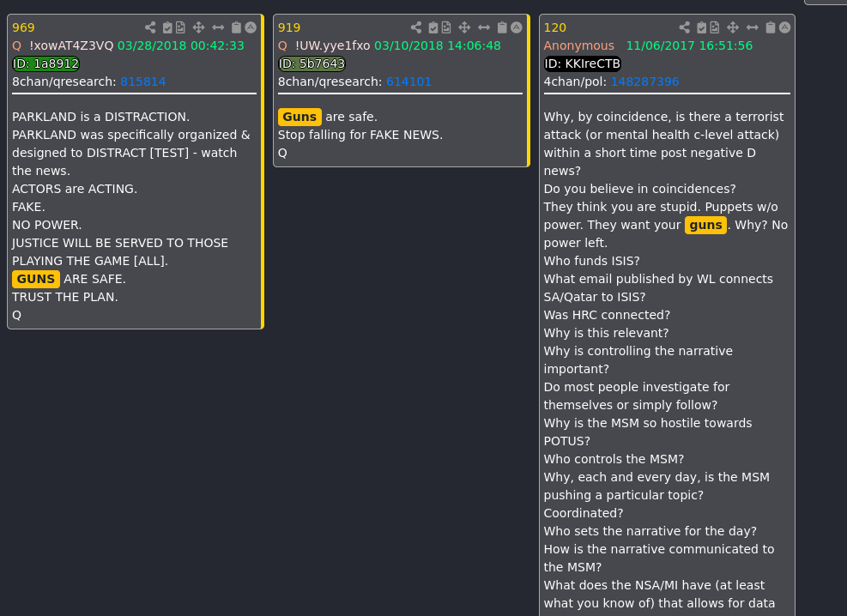Click the horizontal arrows icon on post 919

[x=484, y=27]
